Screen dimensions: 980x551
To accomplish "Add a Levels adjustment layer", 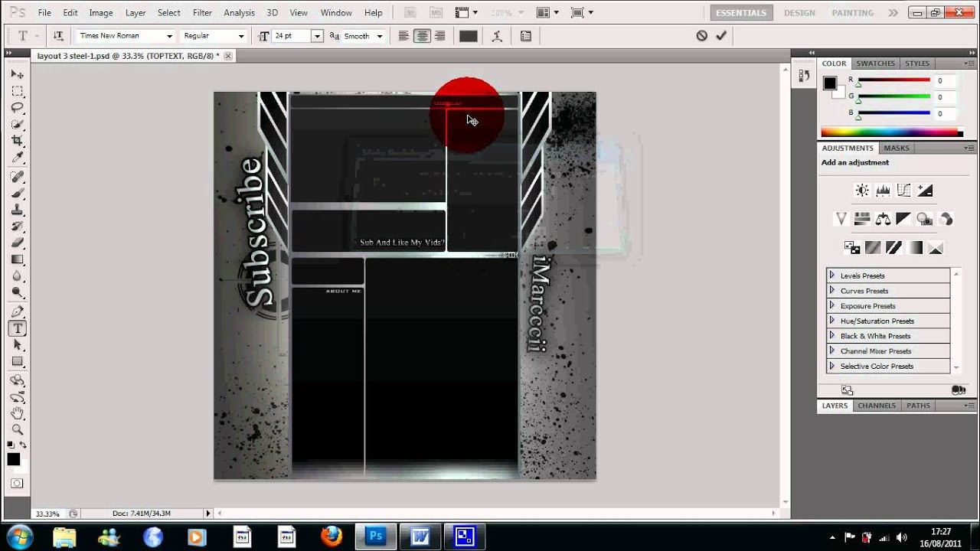I will (883, 191).
